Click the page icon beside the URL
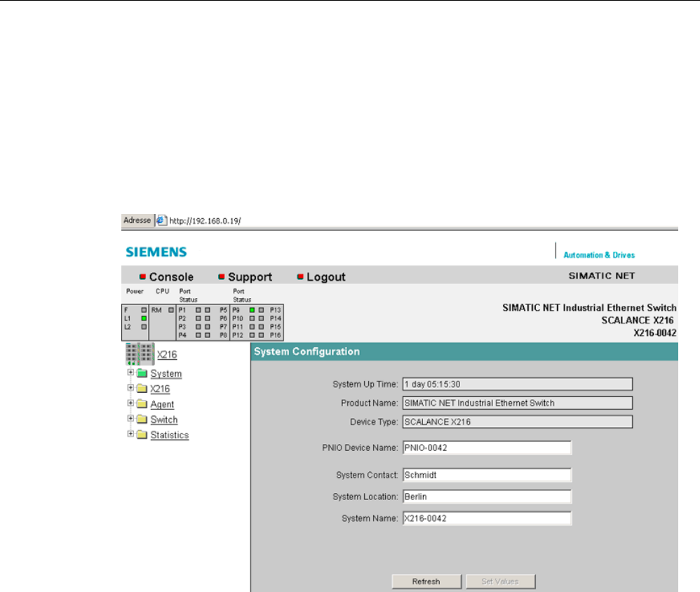 pyautogui.click(x=161, y=220)
